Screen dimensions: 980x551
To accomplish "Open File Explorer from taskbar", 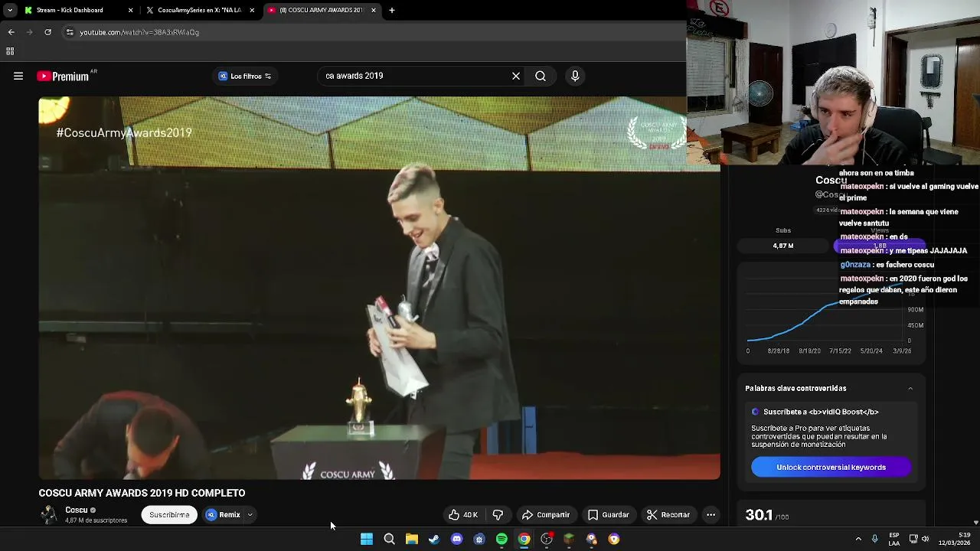I will click(x=412, y=540).
